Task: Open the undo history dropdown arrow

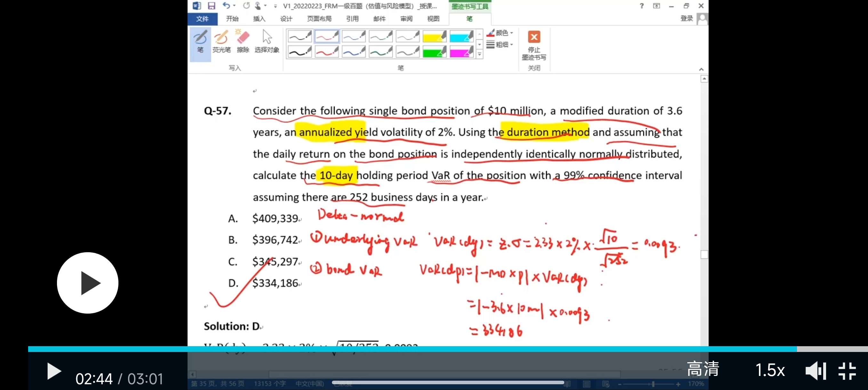Action: click(235, 6)
